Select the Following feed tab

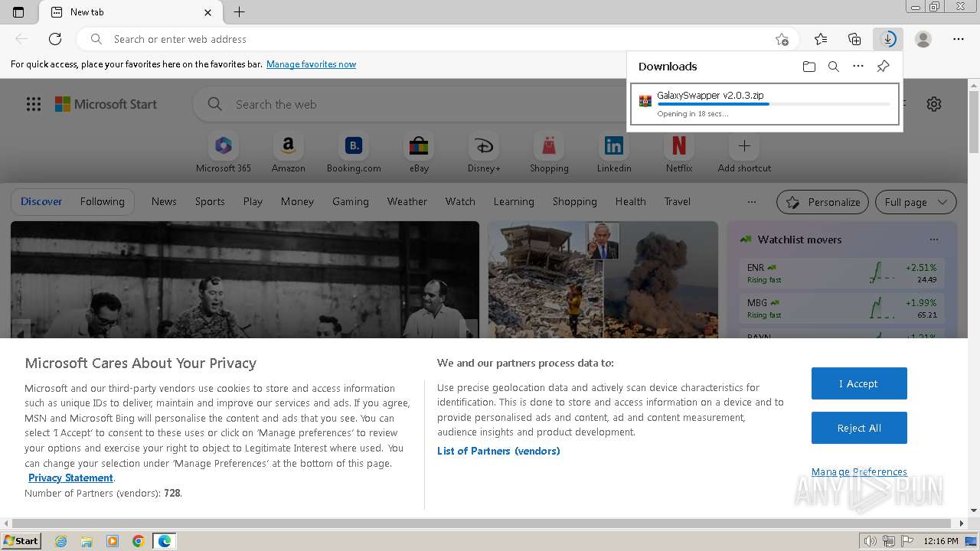click(x=102, y=201)
